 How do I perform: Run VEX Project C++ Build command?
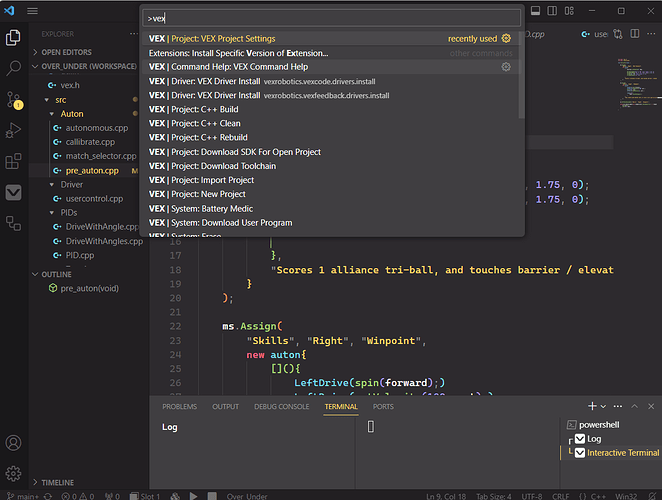coord(331,109)
